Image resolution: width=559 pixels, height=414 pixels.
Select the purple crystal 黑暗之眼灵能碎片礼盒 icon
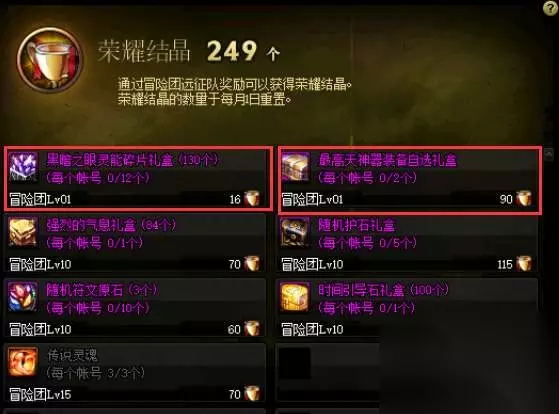[23, 167]
